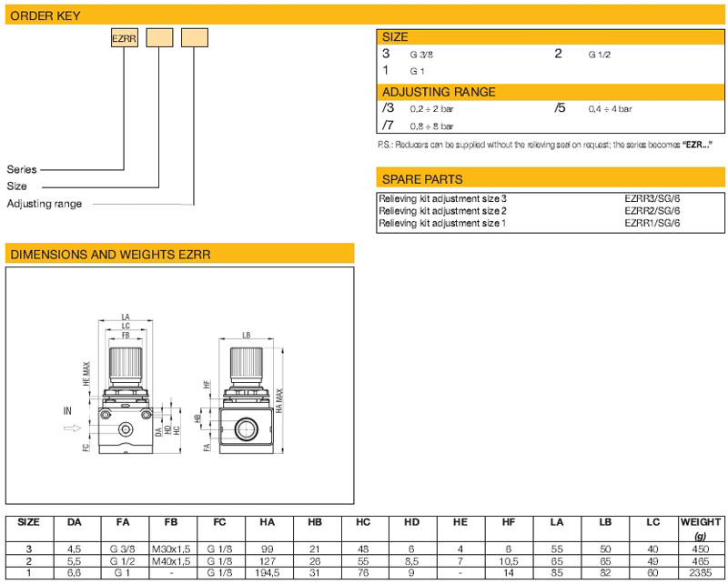The height and width of the screenshot is (584, 728).
Task: Click the DIMENSIONS AND WEIGHTS EZRR header
Action: (179, 256)
